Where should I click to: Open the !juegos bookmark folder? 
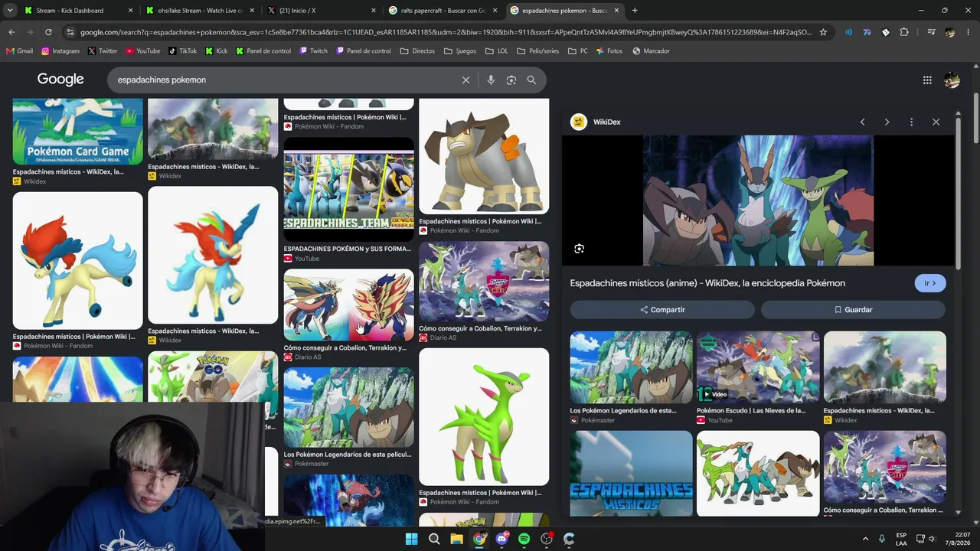click(x=460, y=51)
